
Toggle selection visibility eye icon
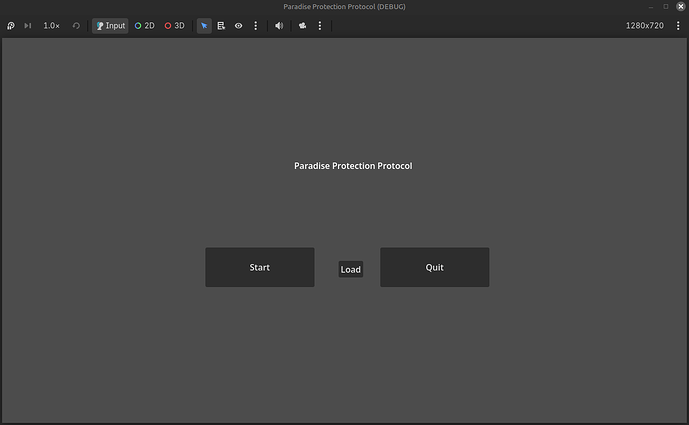[238, 26]
